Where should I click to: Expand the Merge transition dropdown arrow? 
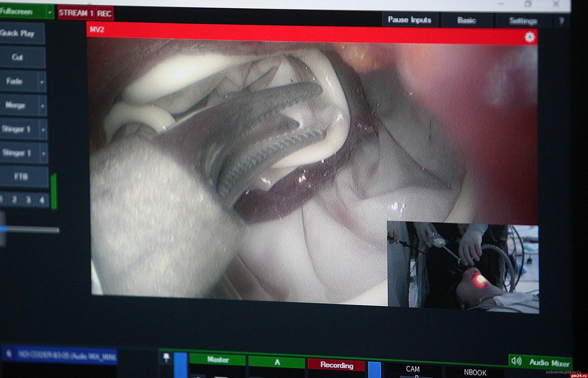point(42,106)
